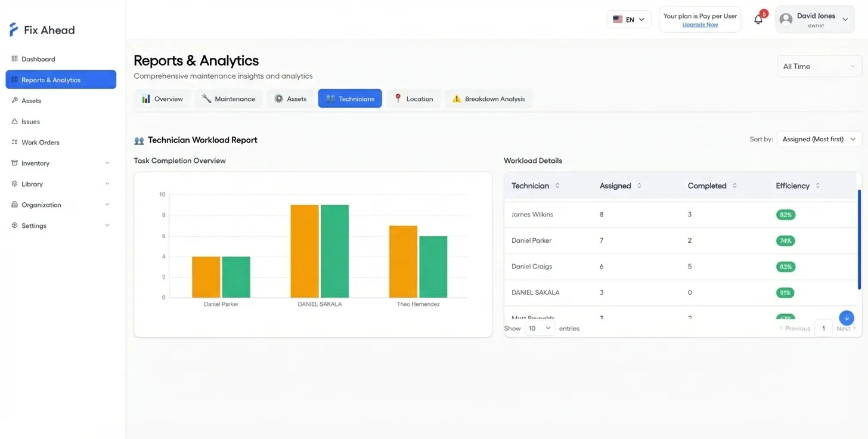Open the All Time date range dropdown
The width and height of the screenshot is (868, 439).
click(819, 66)
